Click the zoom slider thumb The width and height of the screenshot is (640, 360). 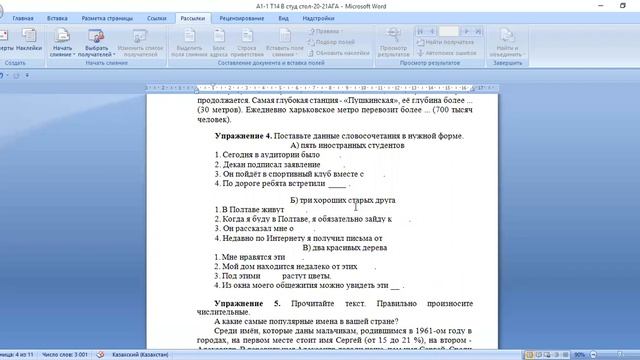tap(620, 355)
